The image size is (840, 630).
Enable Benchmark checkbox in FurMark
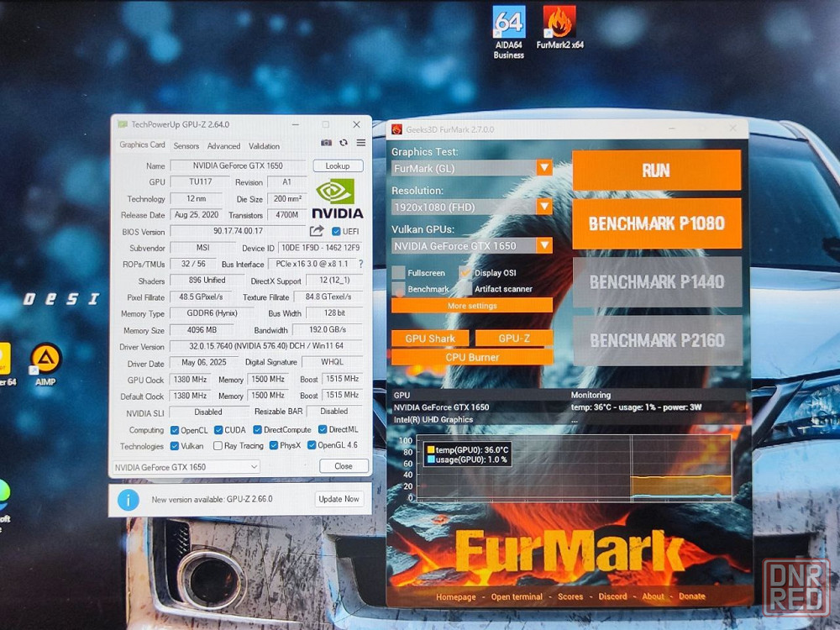[x=398, y=289]
